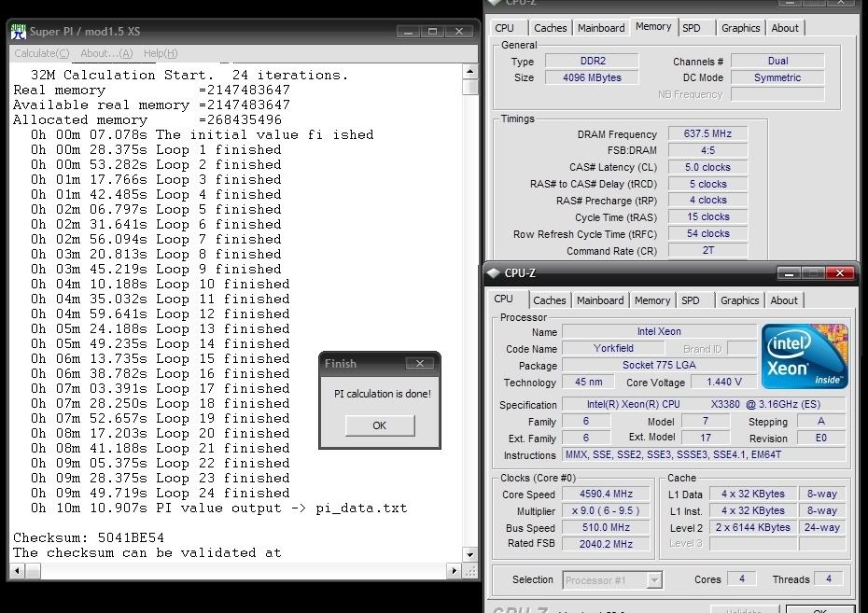Image resolution: width=868 pixels, height=613 pixels.
Task: Click the 2T Command Rate value
Action: (x=708, y=250)
